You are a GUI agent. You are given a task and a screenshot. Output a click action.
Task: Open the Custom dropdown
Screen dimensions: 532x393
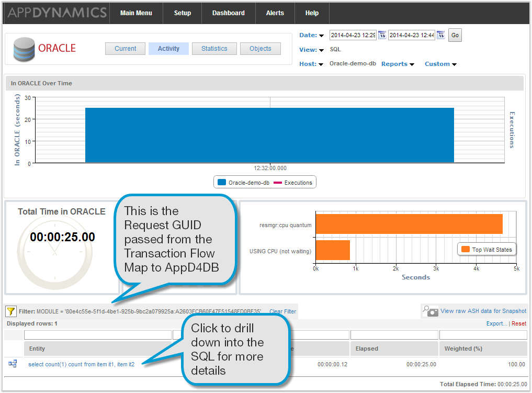(441, 64)
